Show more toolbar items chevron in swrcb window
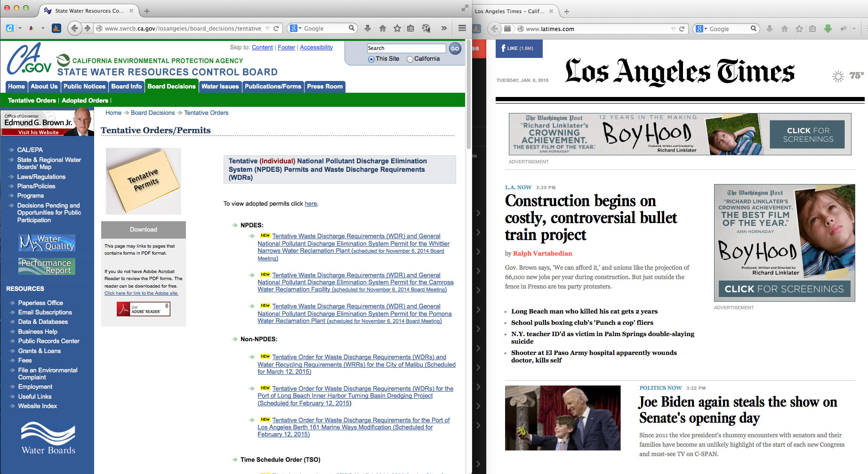This screenshot has width=868, height=474. [x=444, y=28]
